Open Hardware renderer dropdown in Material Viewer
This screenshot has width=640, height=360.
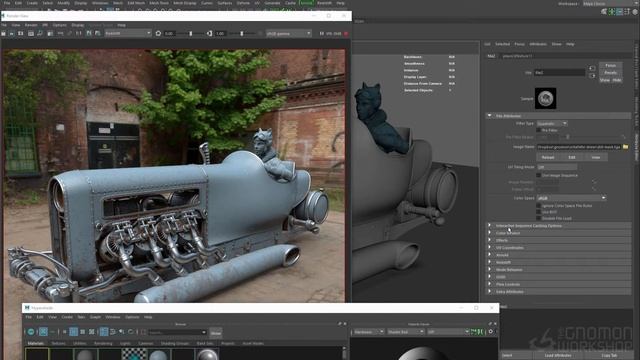coord(368,332)
